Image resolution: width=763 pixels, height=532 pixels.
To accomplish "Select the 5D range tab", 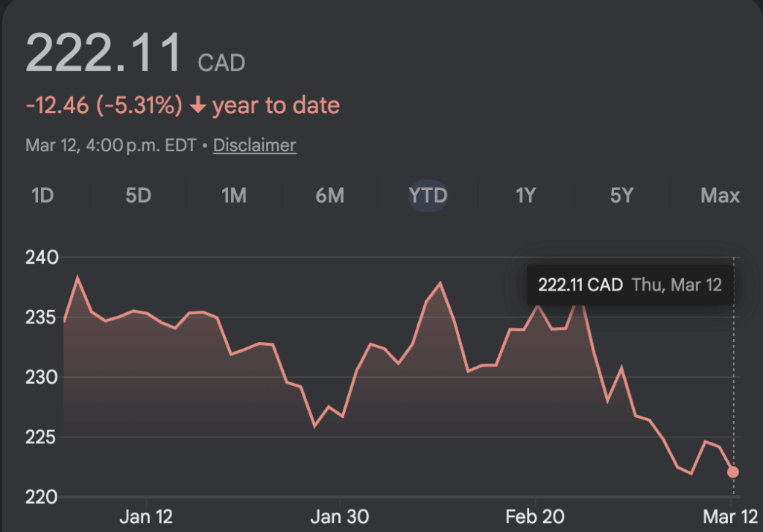I will coord(138,196).
